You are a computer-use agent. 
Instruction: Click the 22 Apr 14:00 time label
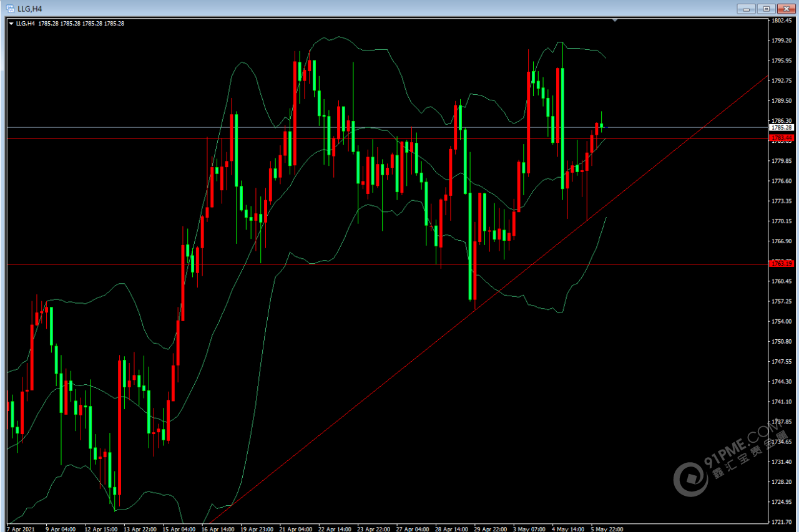[x=335, y=529]
